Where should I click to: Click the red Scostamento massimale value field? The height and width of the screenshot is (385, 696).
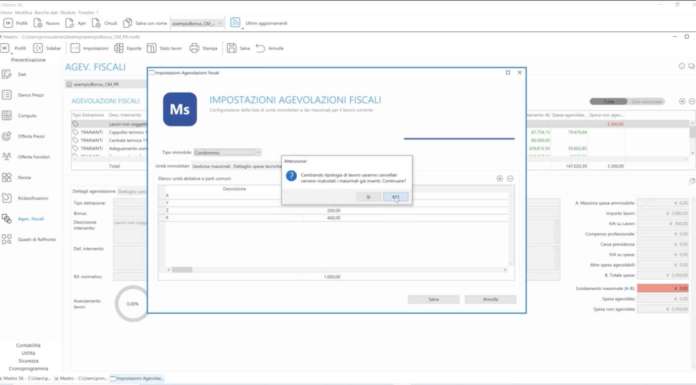[663, 288]
